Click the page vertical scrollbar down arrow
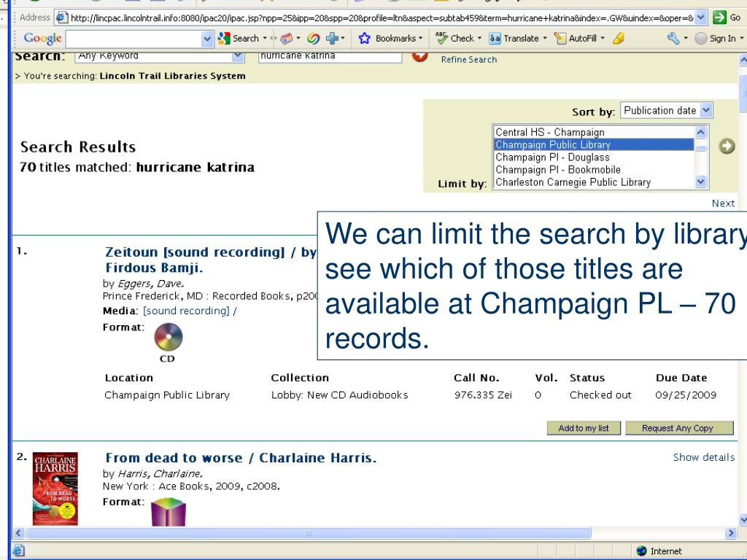747x560 pixels. click(742, 520)
